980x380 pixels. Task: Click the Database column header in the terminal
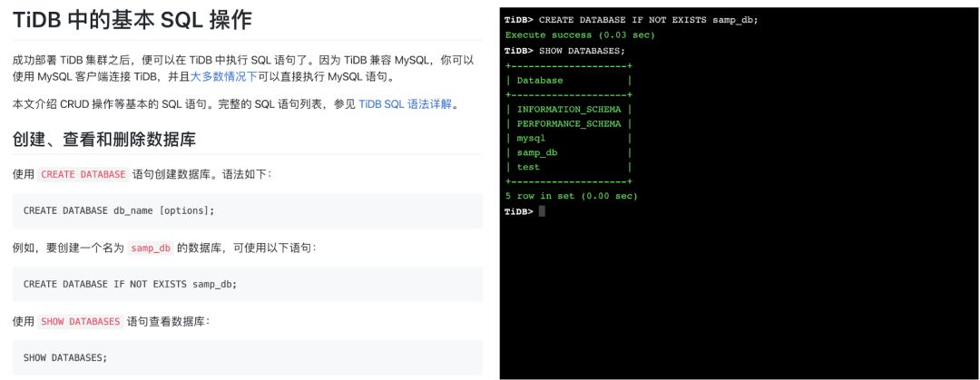coord(540,81)
